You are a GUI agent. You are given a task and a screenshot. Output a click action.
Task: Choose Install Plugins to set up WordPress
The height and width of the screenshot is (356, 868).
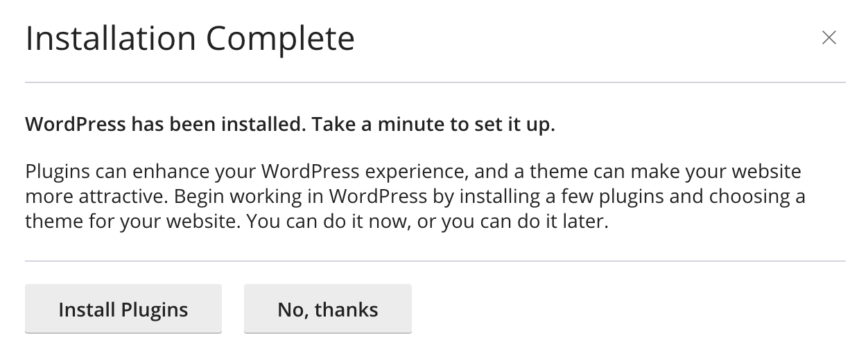pos(123,309)
